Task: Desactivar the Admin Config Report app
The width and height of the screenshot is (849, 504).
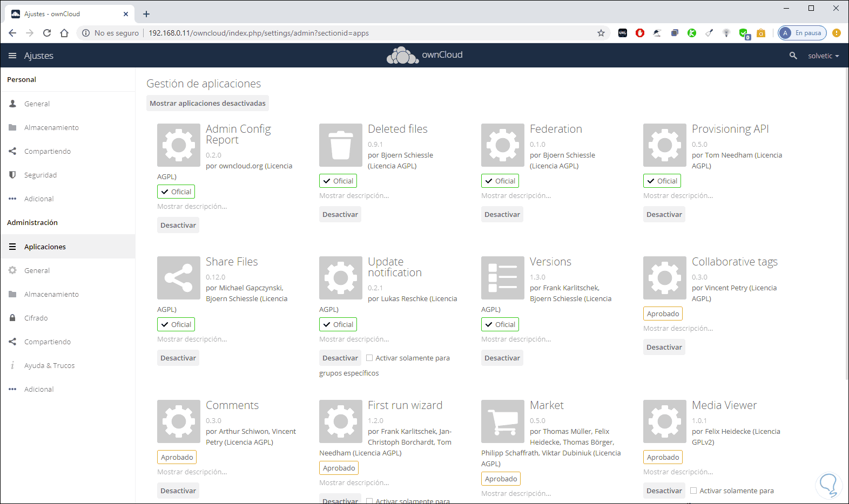Action: (178, 225)
